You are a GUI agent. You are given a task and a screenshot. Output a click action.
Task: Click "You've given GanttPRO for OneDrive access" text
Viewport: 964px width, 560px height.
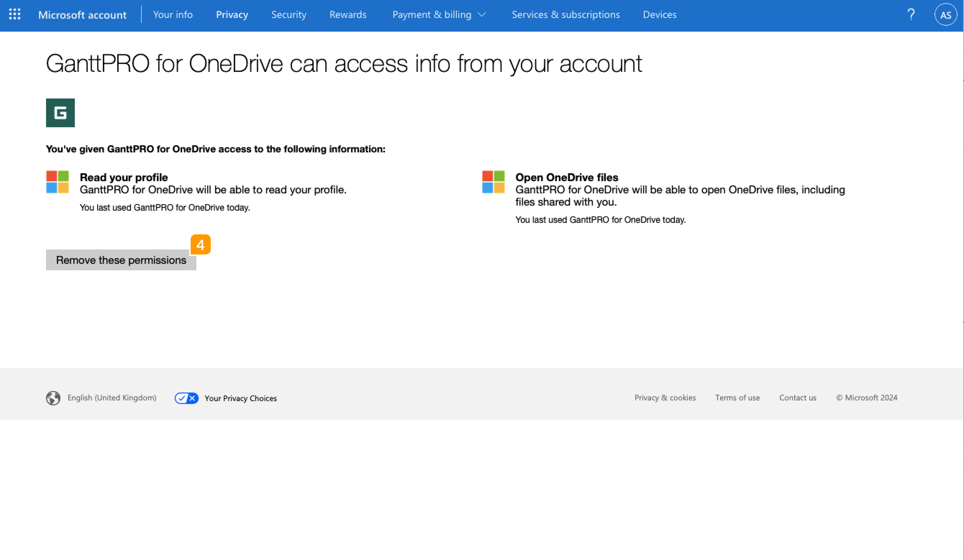click(x=216, y=149)
